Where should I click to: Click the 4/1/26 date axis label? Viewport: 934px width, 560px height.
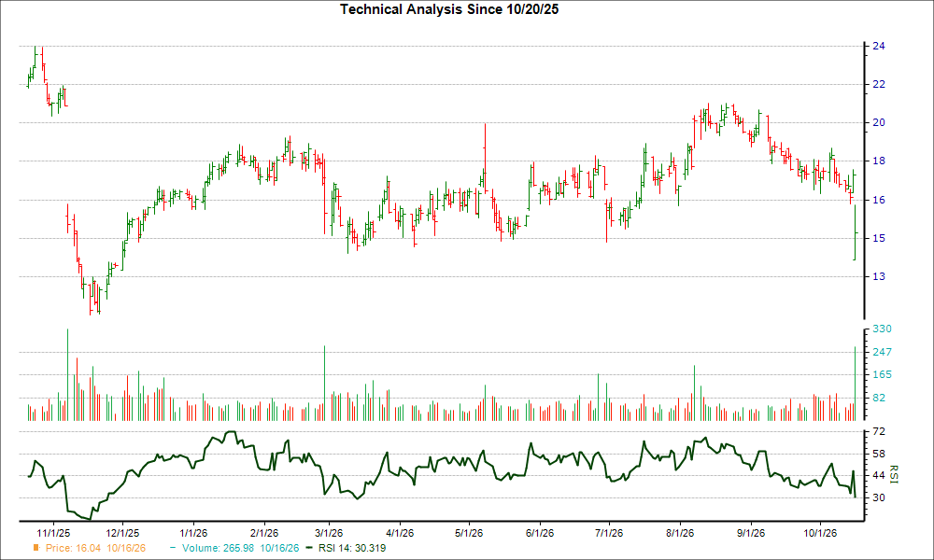pos(400,533)
